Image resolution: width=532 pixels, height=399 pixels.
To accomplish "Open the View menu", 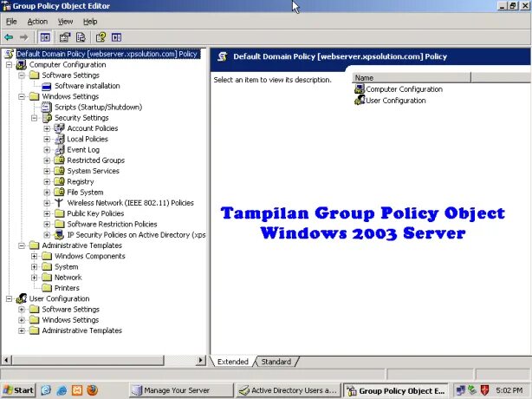I will (x=65, y=22).
